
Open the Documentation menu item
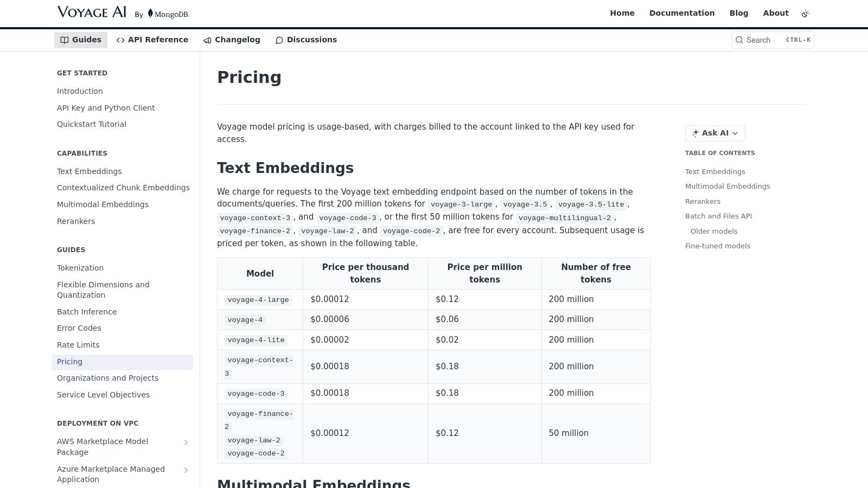coord(682,13)
